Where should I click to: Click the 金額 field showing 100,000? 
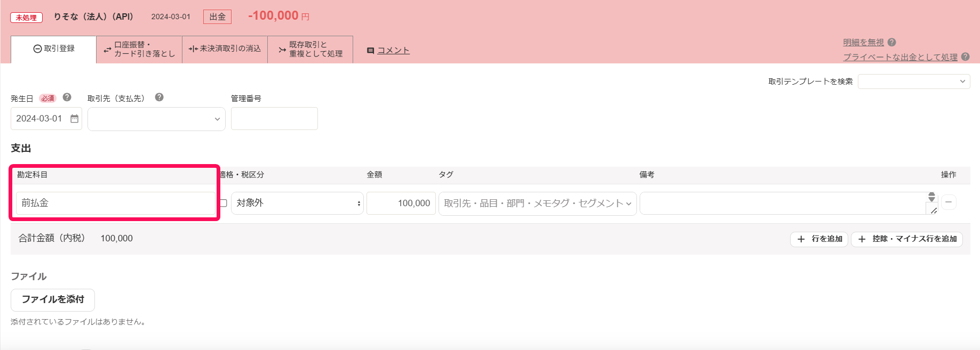click(x=401, y=203)
